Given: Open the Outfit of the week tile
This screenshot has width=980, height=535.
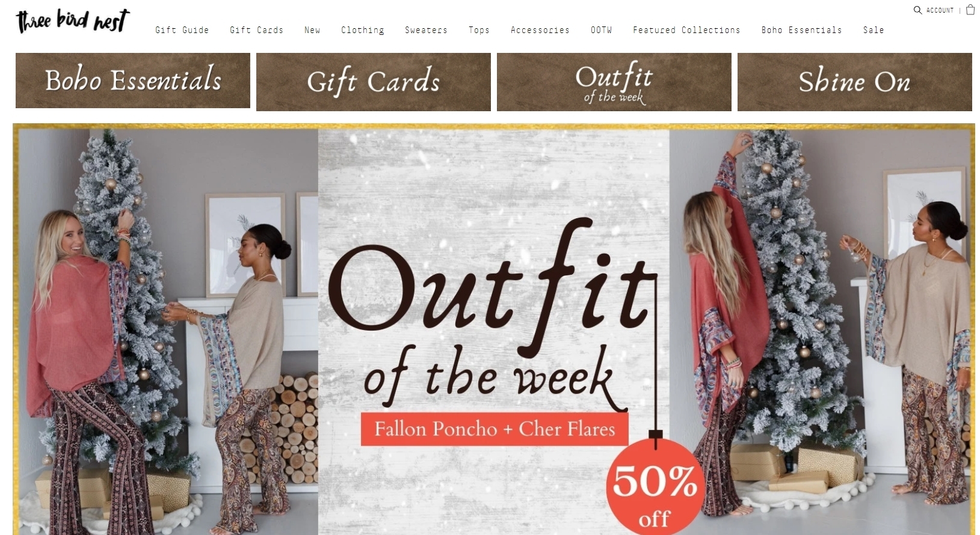Looking at the screenshot, I should (x=614, y=82).
